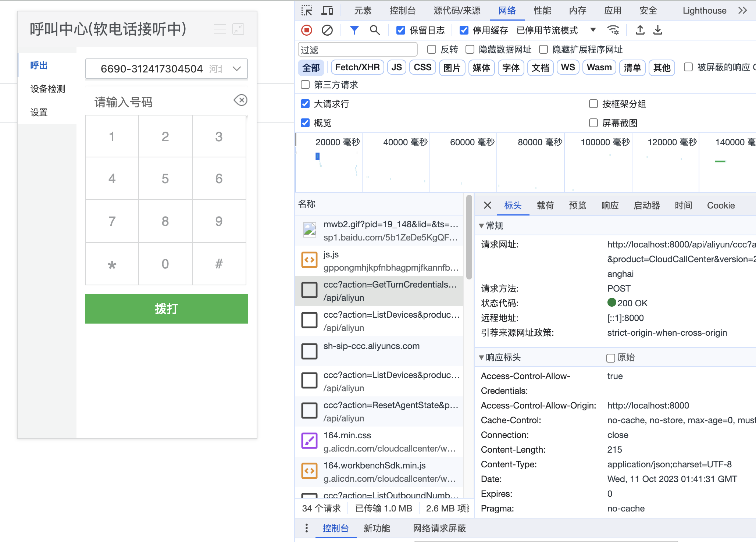Filter by Fetch/XHR requests
The height and width of the screenshot is (542, 756).
(x=357, y=67)
